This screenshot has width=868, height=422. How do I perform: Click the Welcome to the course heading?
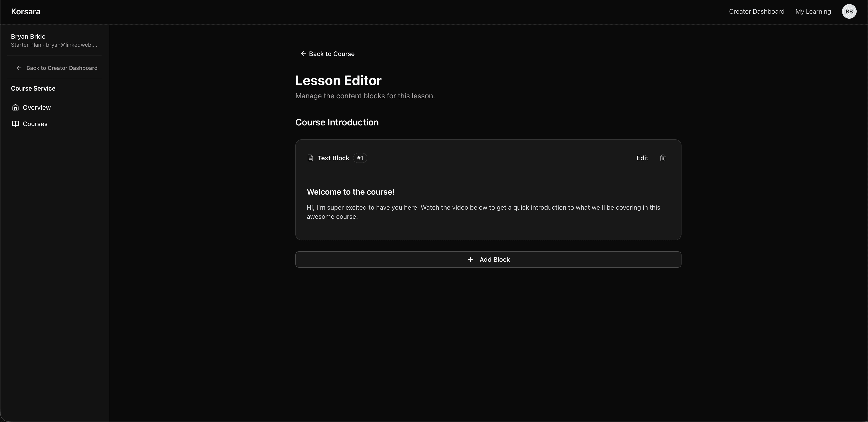pyautogui.click(x=350, y=192)
